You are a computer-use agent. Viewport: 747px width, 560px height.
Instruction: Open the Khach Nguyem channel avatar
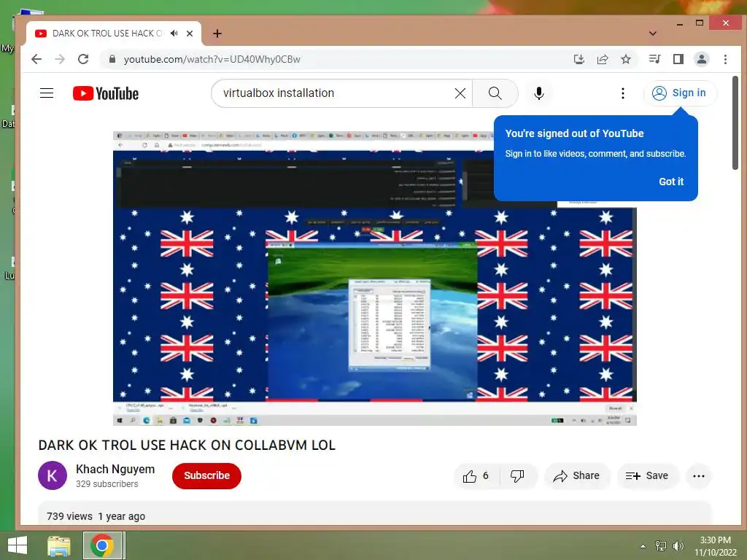(53, 475)
